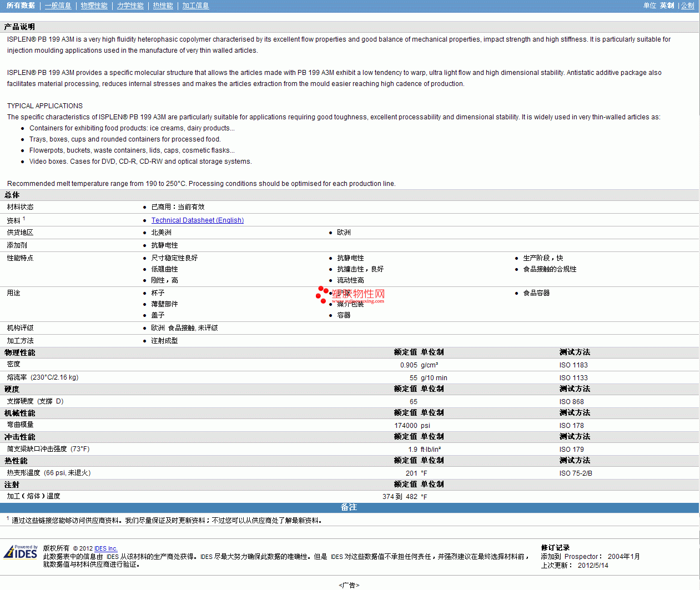Click the footnote 1 superscript beside 资料
This screenshot has height=590, width=700.
(x=24, y=219)
